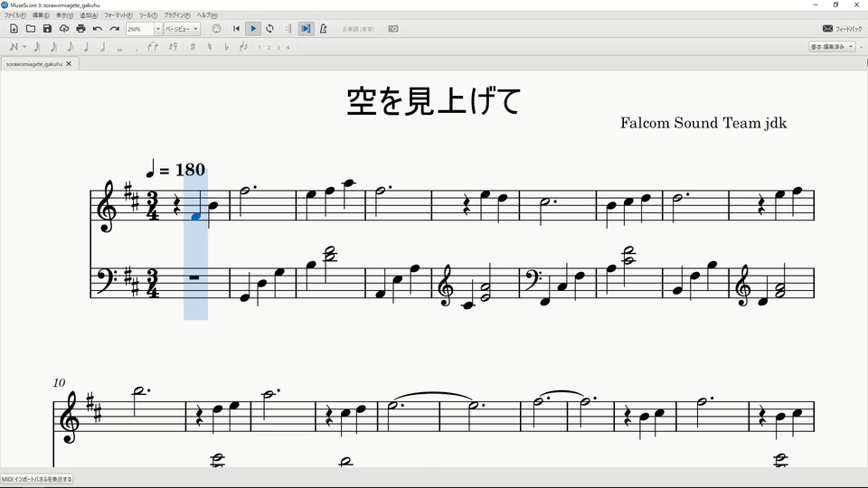The height and width of the screenshot is (488, 868).
Task: Click the treble clef of first system
Action: [x=107, y=206]
